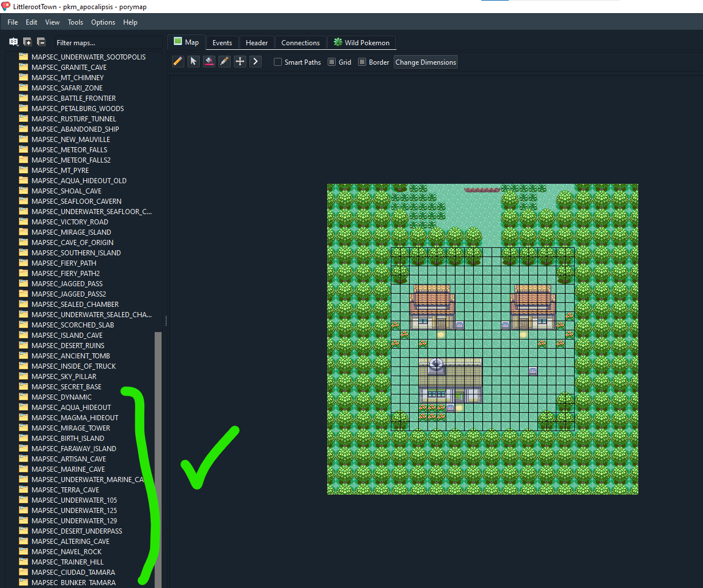Activate the move/shift map tool
This screenshot has width=703, height=588.
[x=240, y=62]
